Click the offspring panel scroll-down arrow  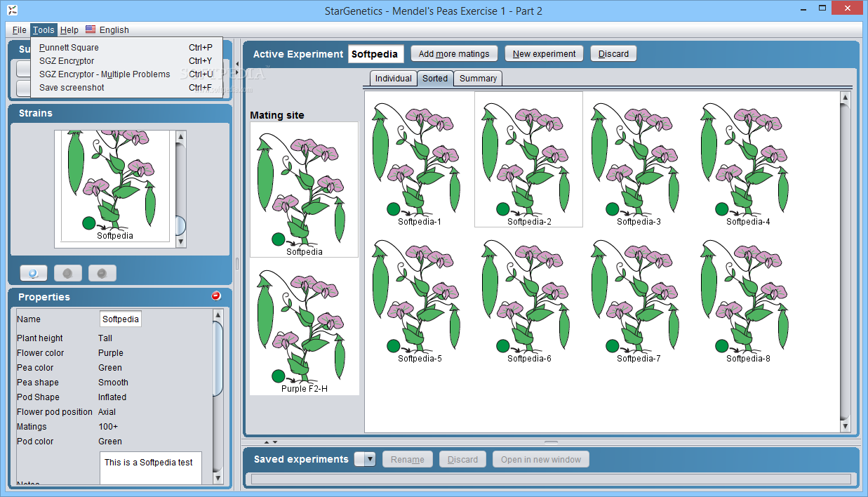coord(845,426)
